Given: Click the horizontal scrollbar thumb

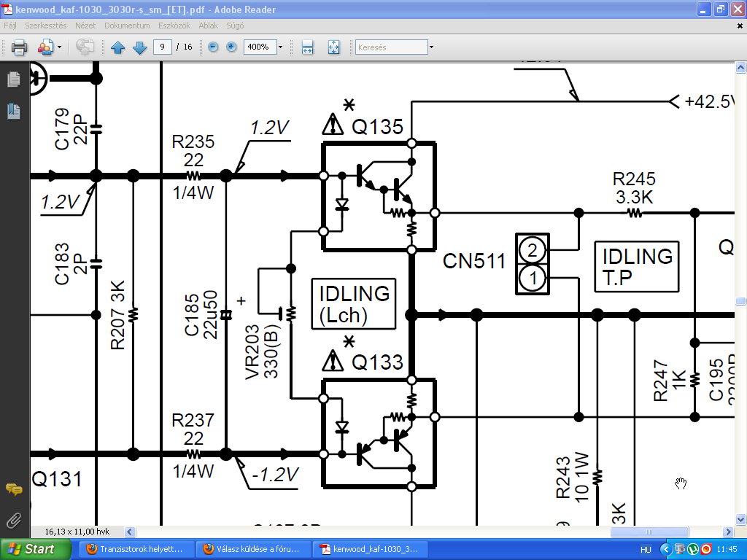Looking at the screenshot, I should click(649, 532).
